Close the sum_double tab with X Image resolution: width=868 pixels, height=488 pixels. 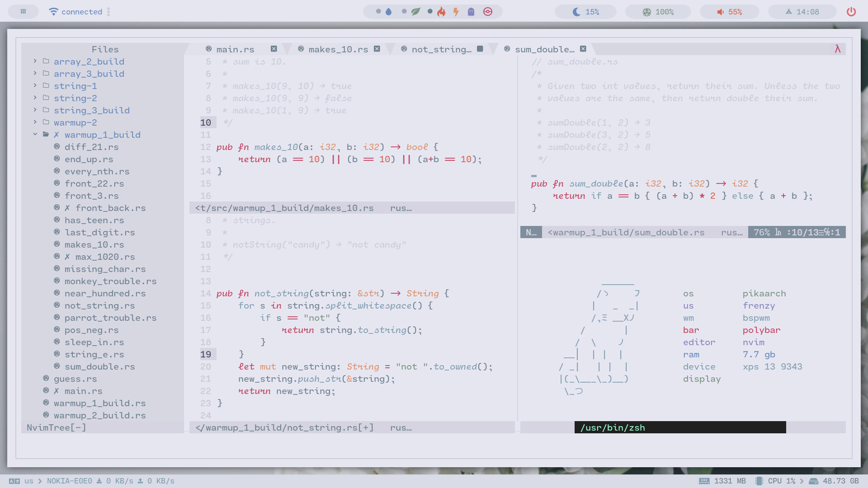(x=583, y=49)
